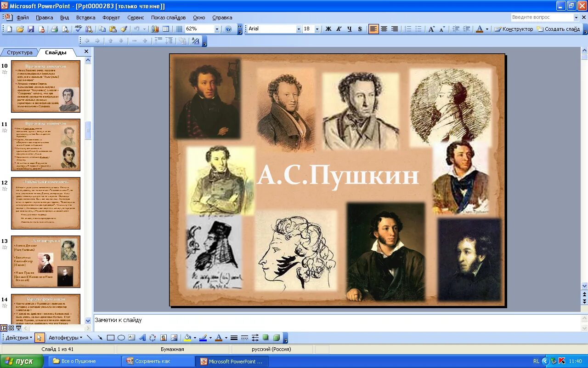Insert picture from file
Viewport: 588px width, 368px height.
(174, 338)
